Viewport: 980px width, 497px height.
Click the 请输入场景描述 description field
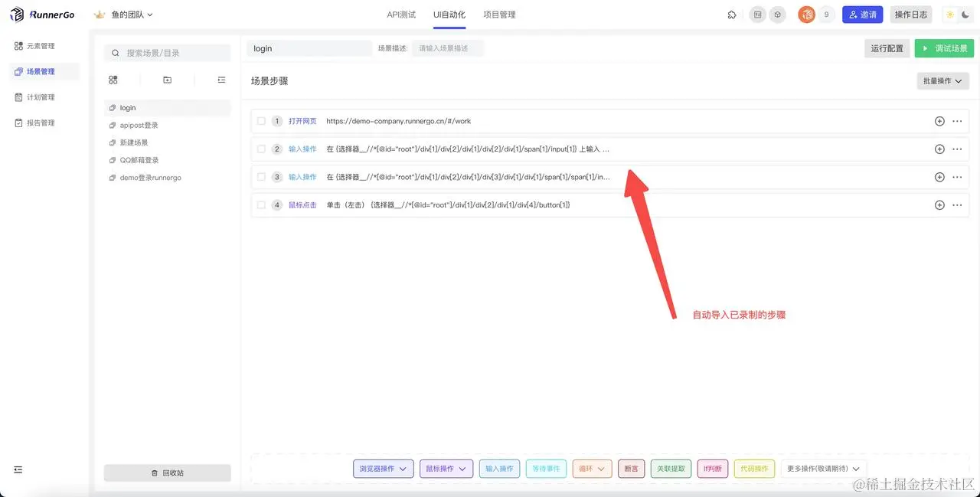pos(448,48)
